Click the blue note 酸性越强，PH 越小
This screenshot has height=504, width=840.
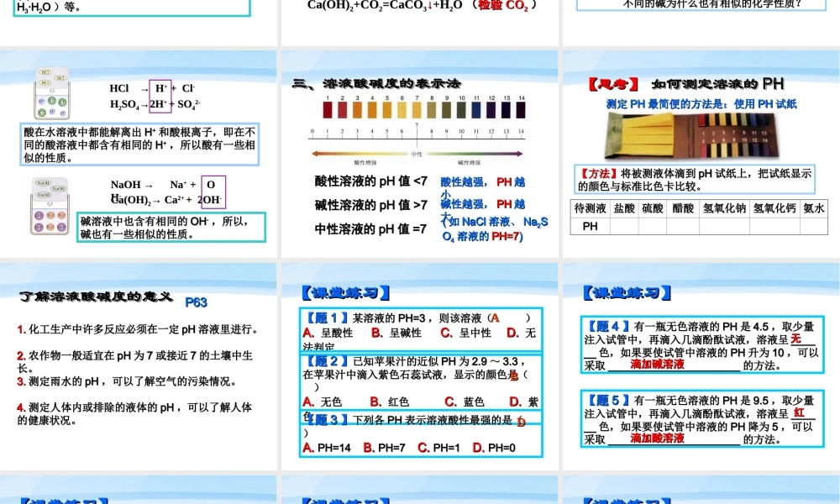(x=482, y=187)
